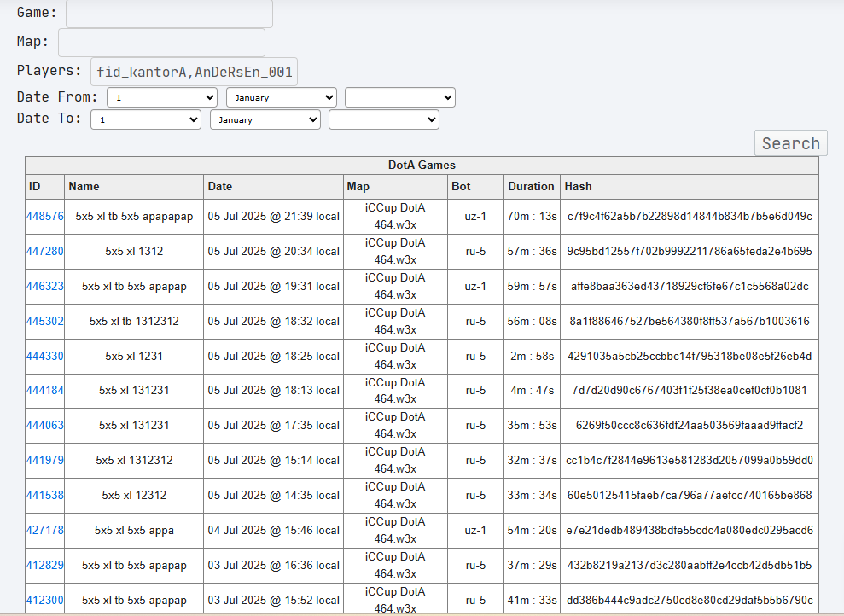844x616 pixels.
Task: Click the Game input field
Action: (169, 13)
